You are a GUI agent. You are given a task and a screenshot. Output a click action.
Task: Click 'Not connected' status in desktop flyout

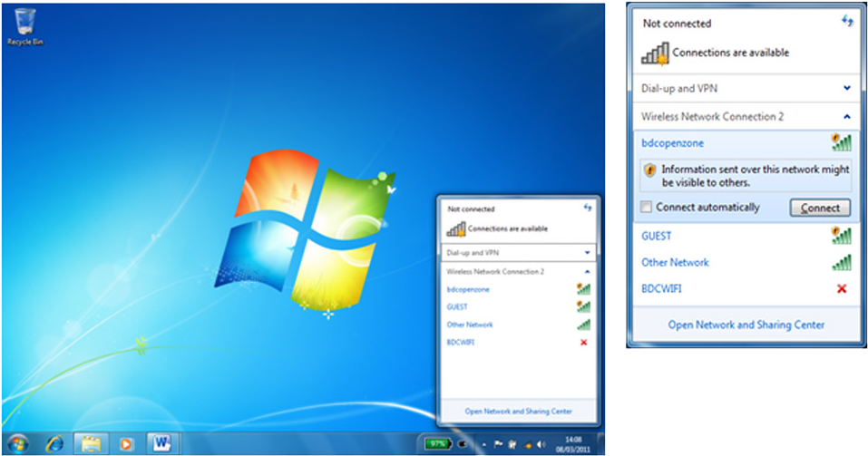pyautogui.click(x=471, y=209)
